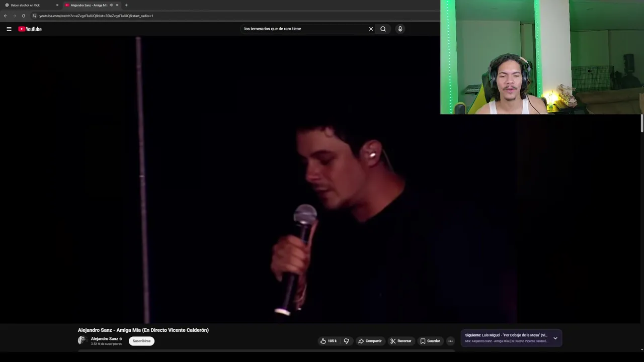Start voice search with microphone
Image resolution: width=644 pixels, height=362 pixels.
tap(400, 29)
